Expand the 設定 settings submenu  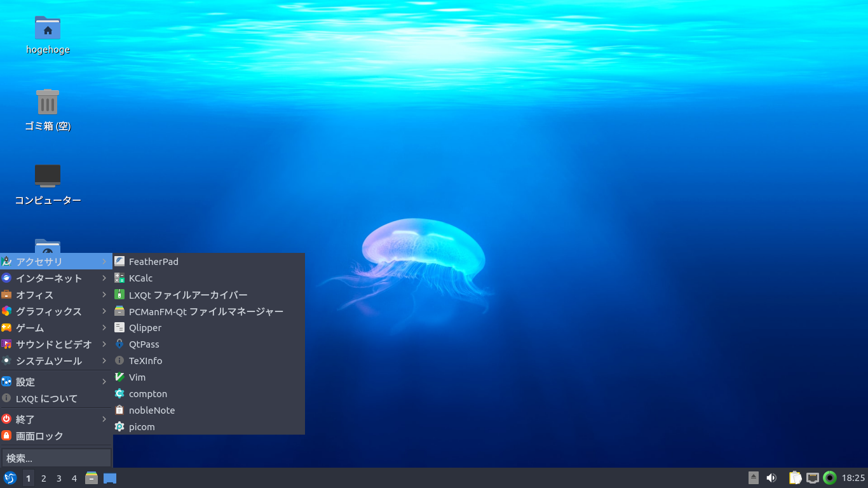click(x=25, y=382)
